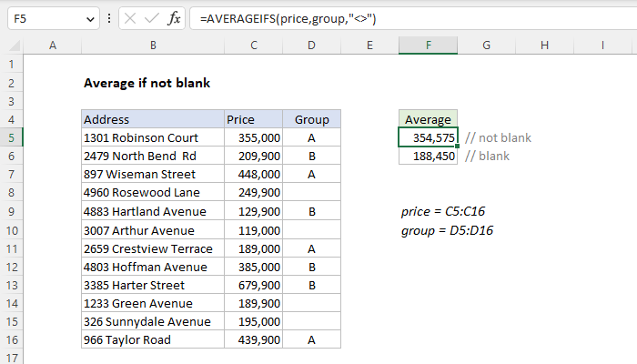Click the enter checkmark icon in formula bar
The image size is (637, 364).
[x=152, y=18]
